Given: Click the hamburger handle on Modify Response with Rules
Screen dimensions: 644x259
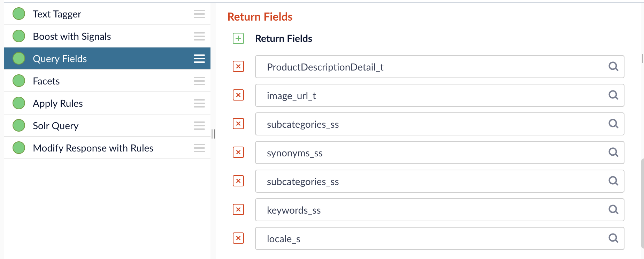Looking at the screenshot, I should tap(199, 148).
